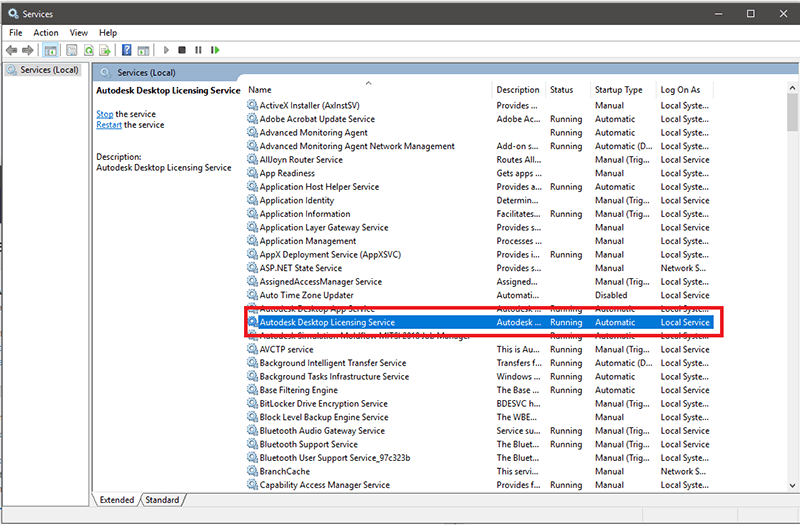Sort by the Startup Type column header
The height and width of the screenshot is (525, 800).
point(618,90)
